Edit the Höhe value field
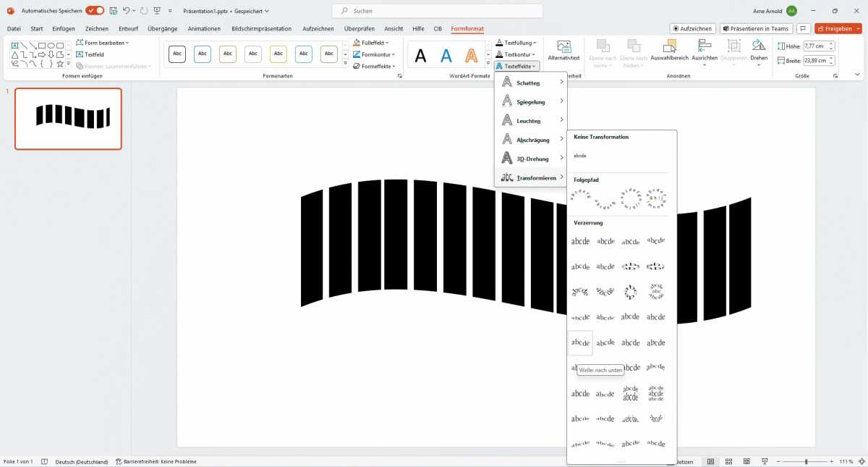The image size is (868, 467). [815, 46]
